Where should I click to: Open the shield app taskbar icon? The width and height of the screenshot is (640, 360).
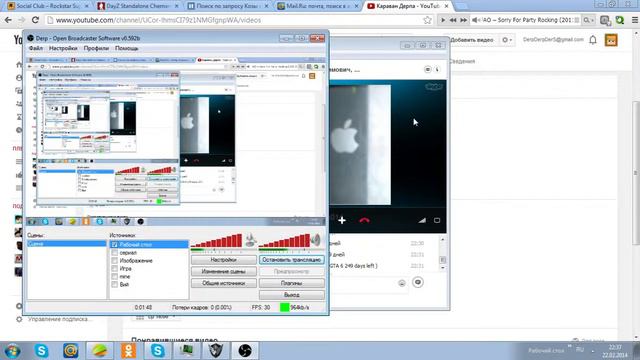click(216, 351)
